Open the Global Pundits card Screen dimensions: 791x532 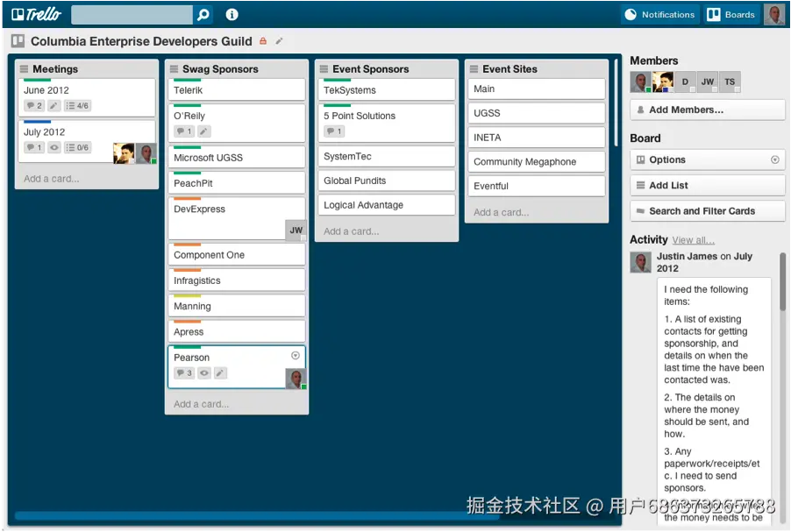click(387, 181)
